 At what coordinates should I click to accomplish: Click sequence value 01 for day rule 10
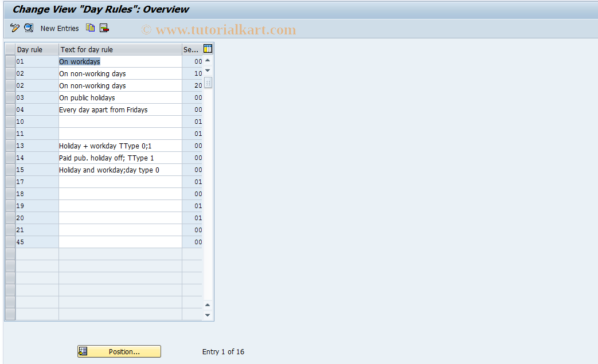click(x=192, y=122)
